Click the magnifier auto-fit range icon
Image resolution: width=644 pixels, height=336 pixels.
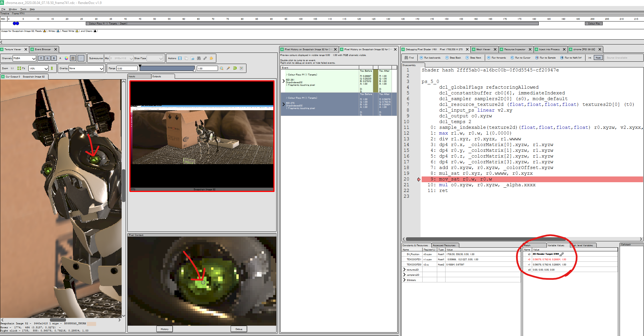pyautogui.click(x=222, y=68)
